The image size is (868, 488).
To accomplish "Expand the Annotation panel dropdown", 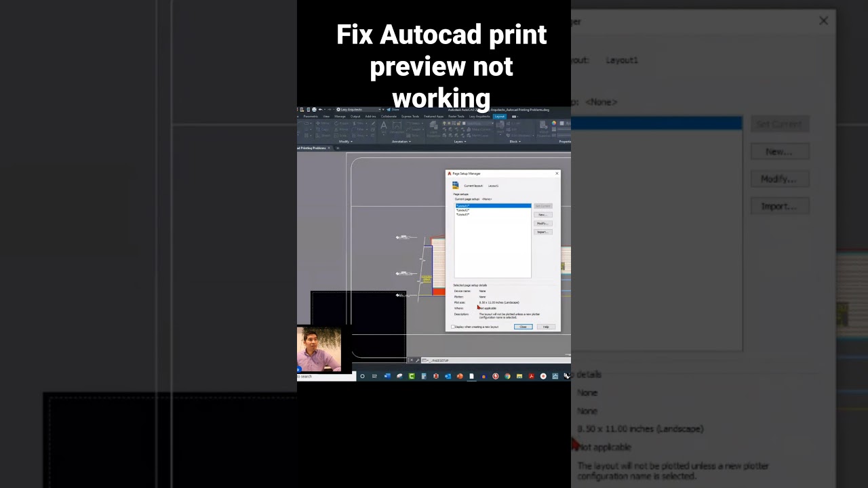I will [x=401, y=142].
